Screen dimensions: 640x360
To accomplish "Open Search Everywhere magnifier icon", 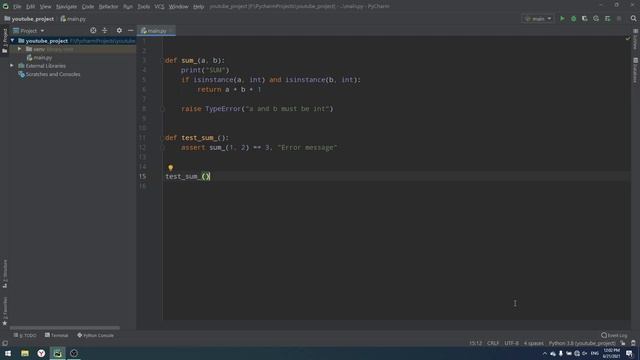I will [633, 19].
